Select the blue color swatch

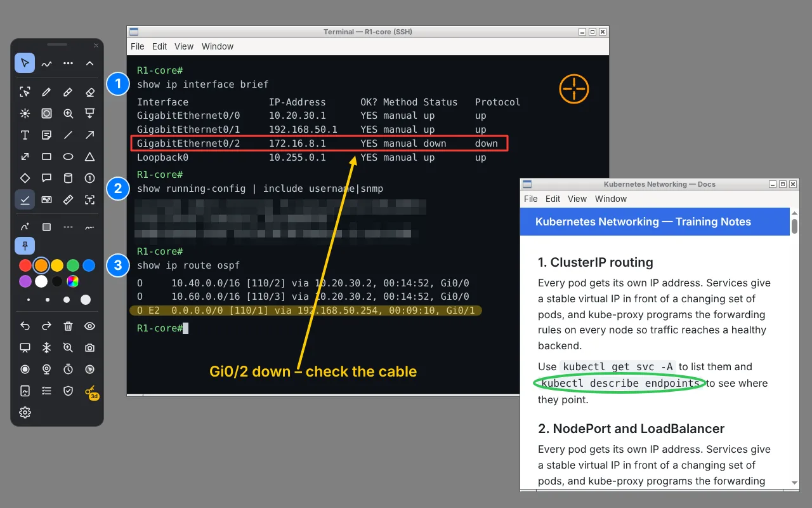coord(89,265)
